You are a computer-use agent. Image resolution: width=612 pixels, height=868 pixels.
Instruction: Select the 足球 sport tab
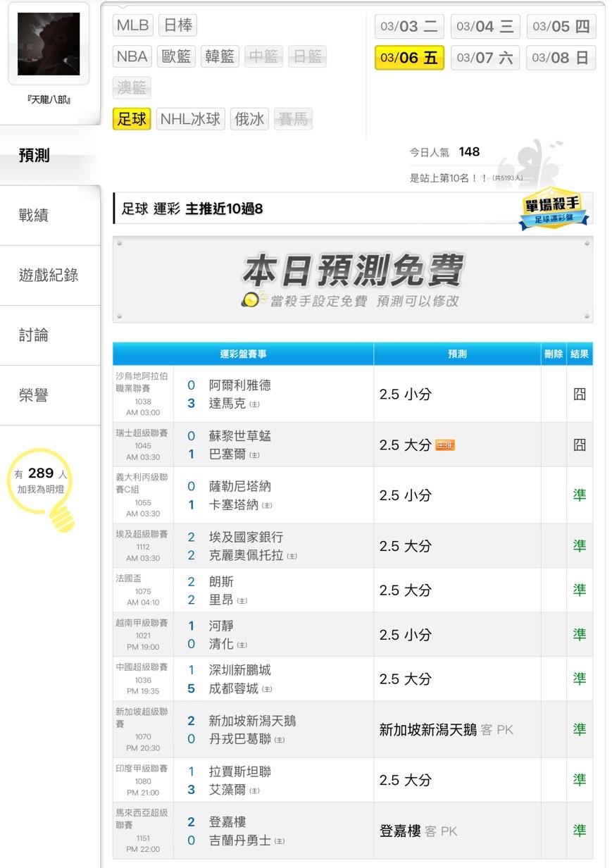132,118
